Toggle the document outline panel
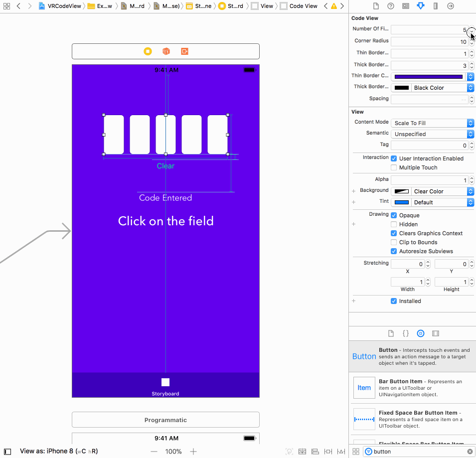Screen dimensions: 476x458 pyautogui.click(x=7, y=452)
